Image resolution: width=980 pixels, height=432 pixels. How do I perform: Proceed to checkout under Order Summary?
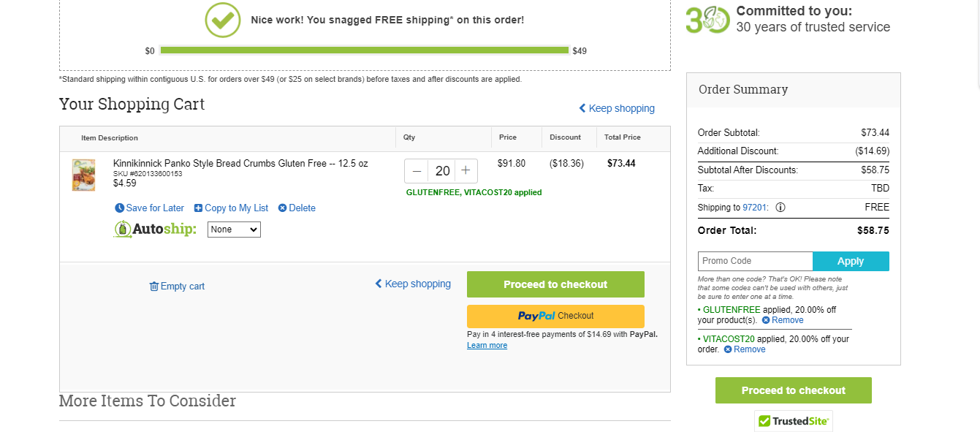pos(794,390)
